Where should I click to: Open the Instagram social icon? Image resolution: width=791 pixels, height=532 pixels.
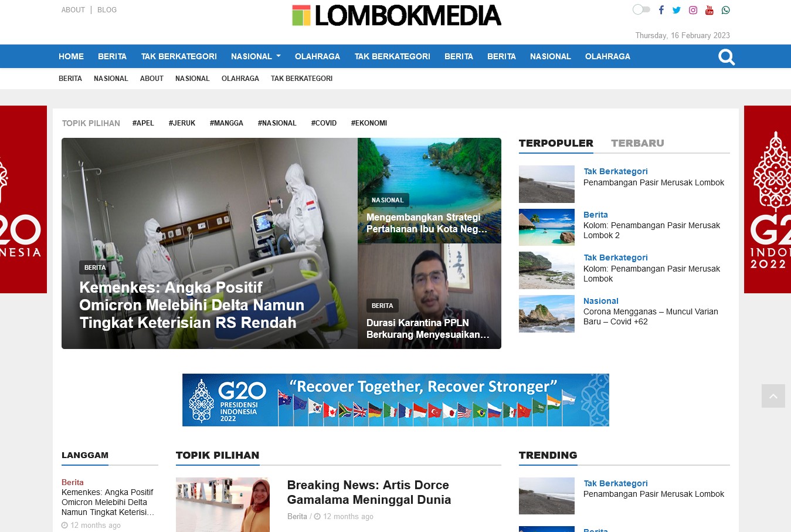click(693, 10)
